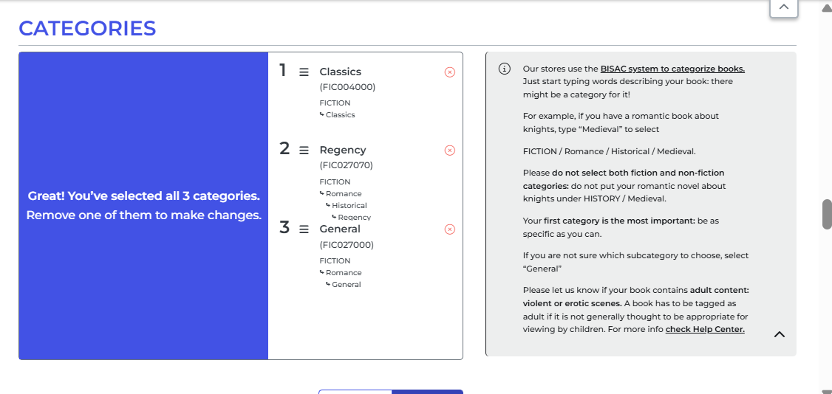This screenshot has width=832, height=394.
Task: Click the dark blue button at bottom
Action: pos(427,392)
